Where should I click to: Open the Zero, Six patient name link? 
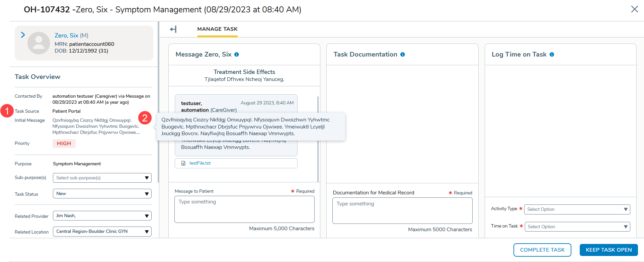click(x=66, y=35)
